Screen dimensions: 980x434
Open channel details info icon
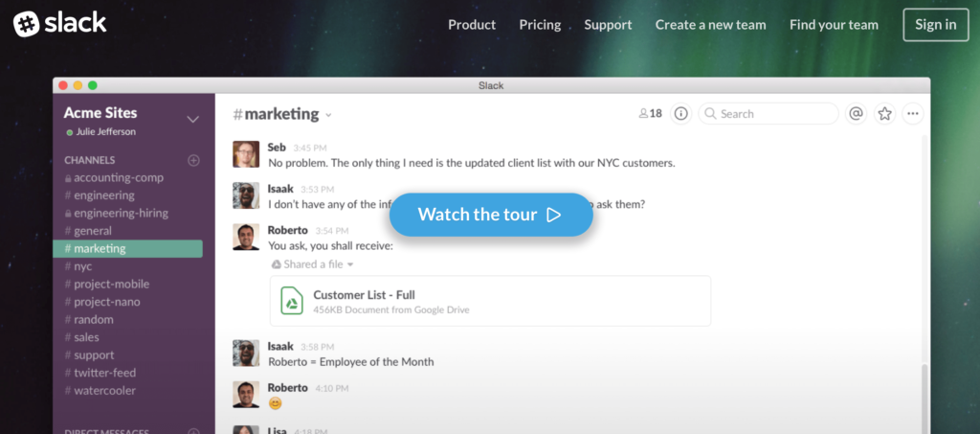680,114
